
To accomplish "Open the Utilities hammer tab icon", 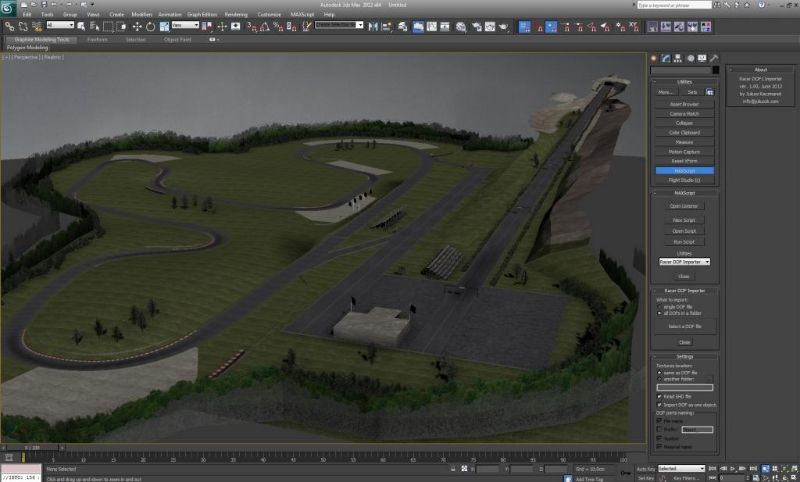I will click(714, 58).
